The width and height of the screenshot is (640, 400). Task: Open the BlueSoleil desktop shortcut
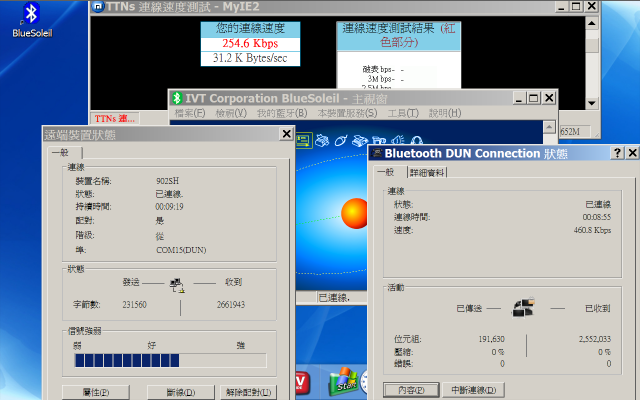(31, 20)
